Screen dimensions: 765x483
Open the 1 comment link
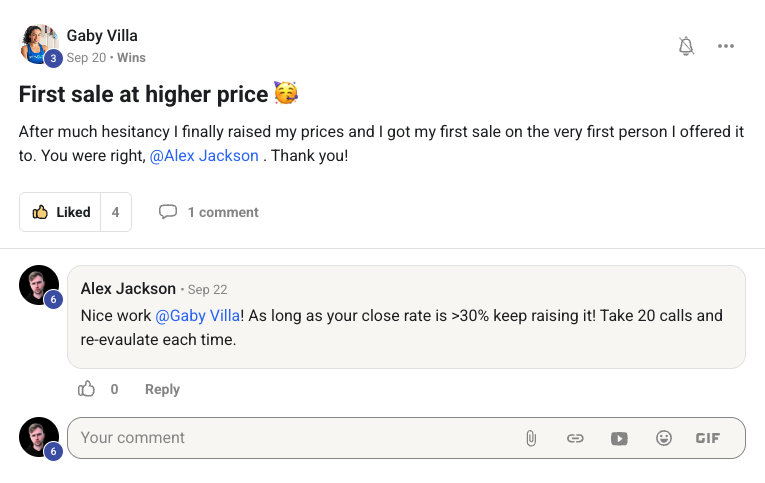(x=222, y=212)
